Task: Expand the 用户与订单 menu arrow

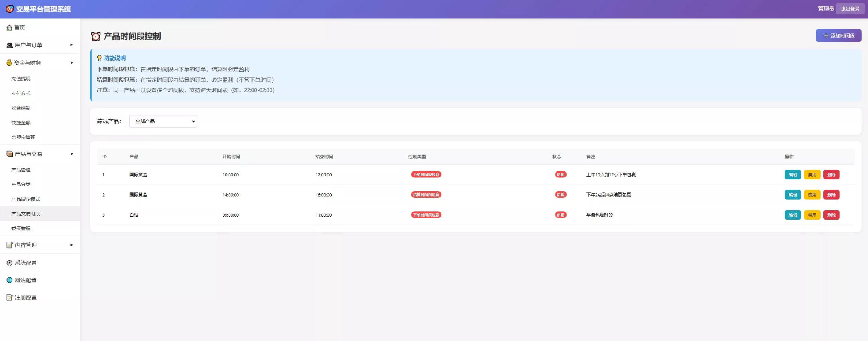Action: tap(71, 45)
